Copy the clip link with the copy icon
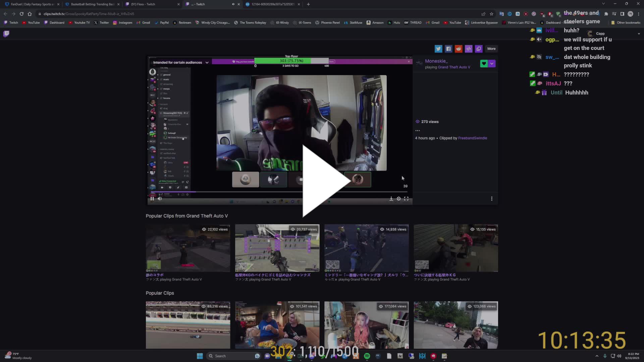 (479, 49)
